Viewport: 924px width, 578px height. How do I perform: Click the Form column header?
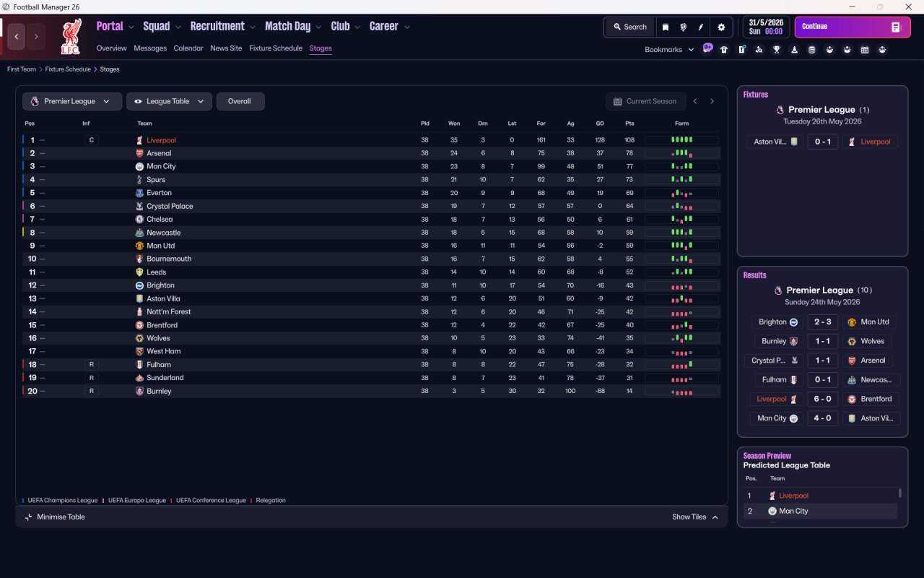coord(681,124)
